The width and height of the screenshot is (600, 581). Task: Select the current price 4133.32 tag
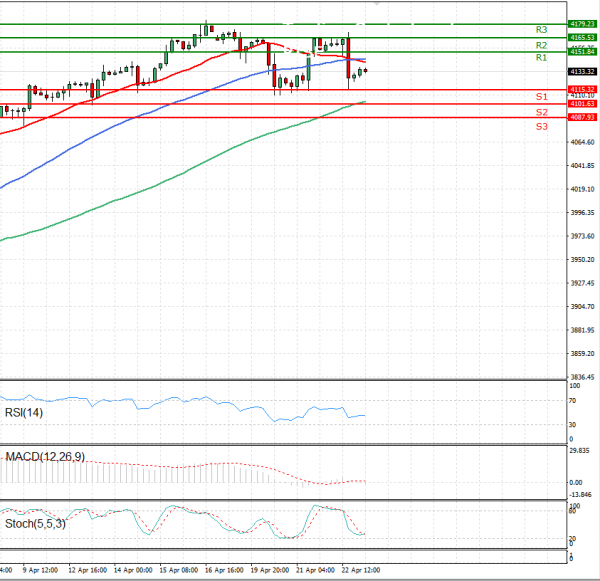click(x=582, y=72)
